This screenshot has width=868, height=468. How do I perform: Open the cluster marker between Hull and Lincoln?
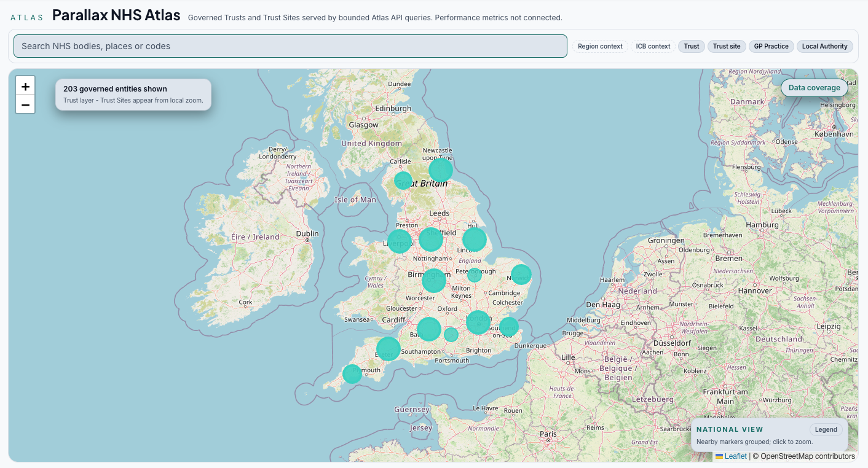475,240
